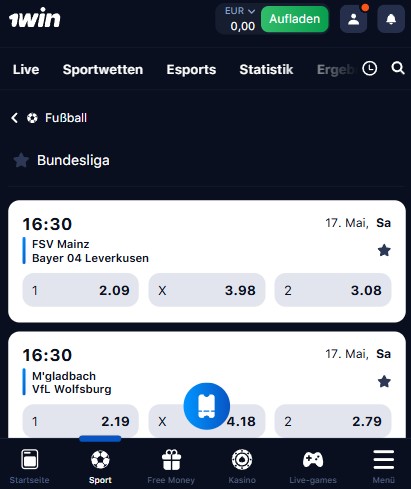The image size is (411, 489).
Task: Open the floating bet slip button
Action: (x=207, y=406)
